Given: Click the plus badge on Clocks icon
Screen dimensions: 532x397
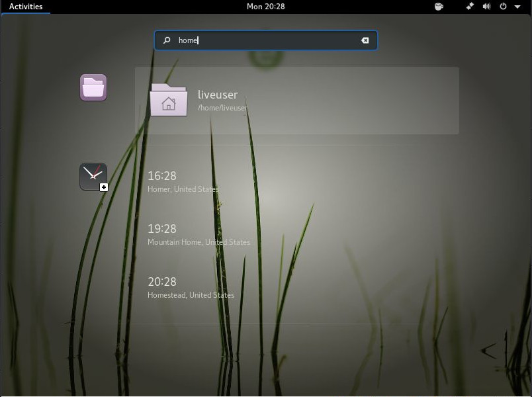Looking at the screenshot, I should point(104,187).
